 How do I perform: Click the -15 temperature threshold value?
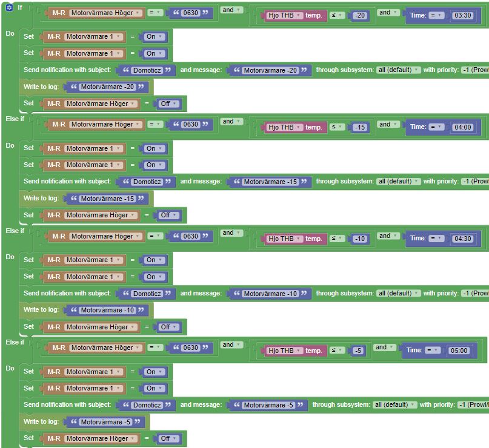[360, 128]
